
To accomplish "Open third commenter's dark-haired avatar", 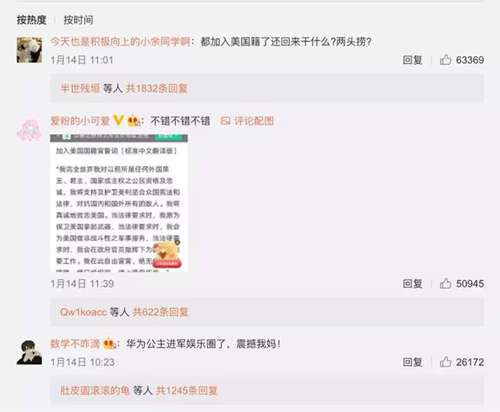I will [29, 352].
